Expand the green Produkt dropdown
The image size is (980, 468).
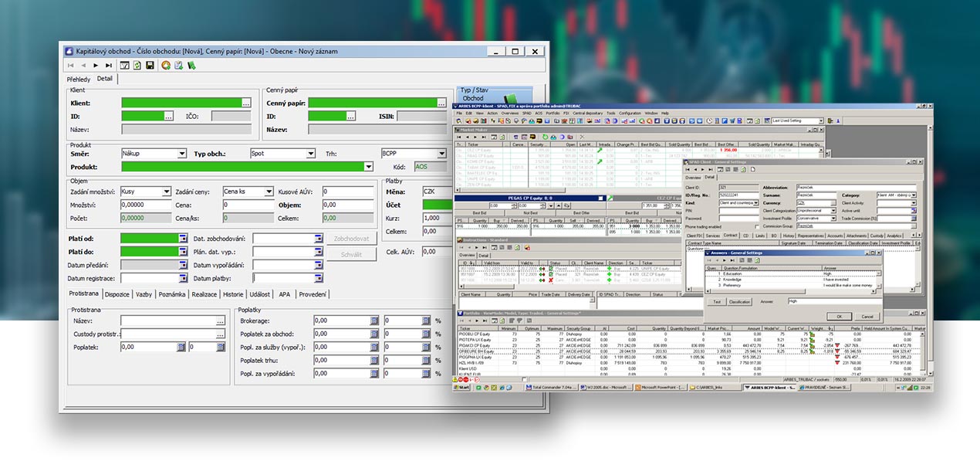click(x=368, y=166)
